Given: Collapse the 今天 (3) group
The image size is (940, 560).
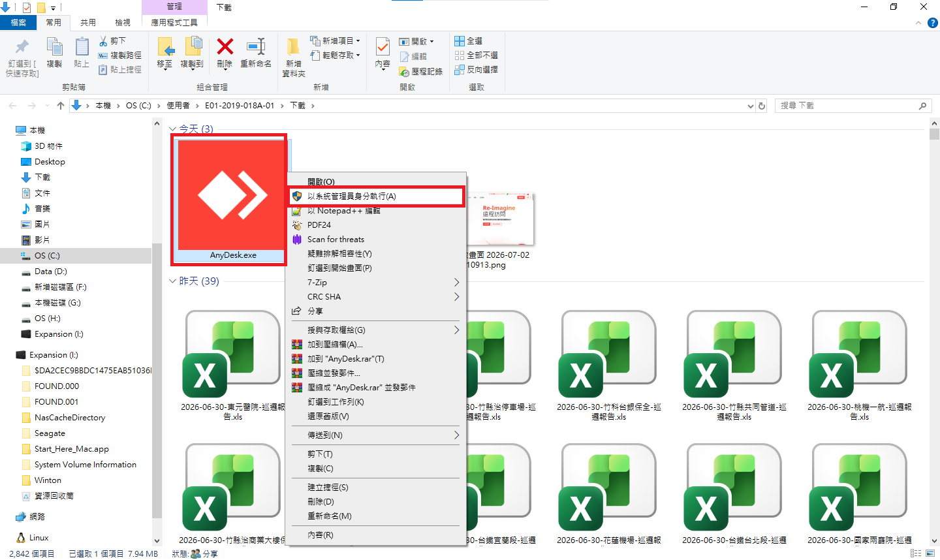Looking at the screenshot, I should point(172,129).
